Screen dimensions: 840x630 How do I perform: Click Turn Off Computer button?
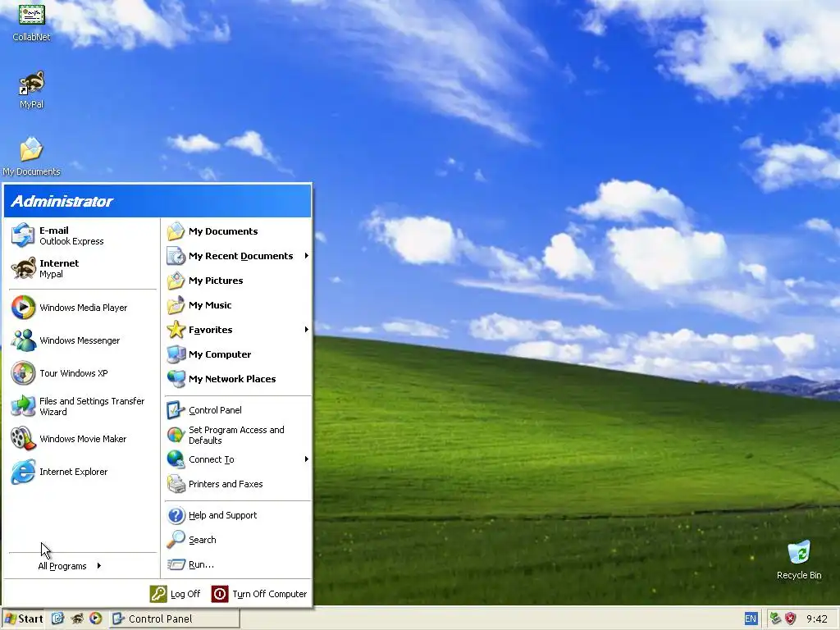[259, 594]
